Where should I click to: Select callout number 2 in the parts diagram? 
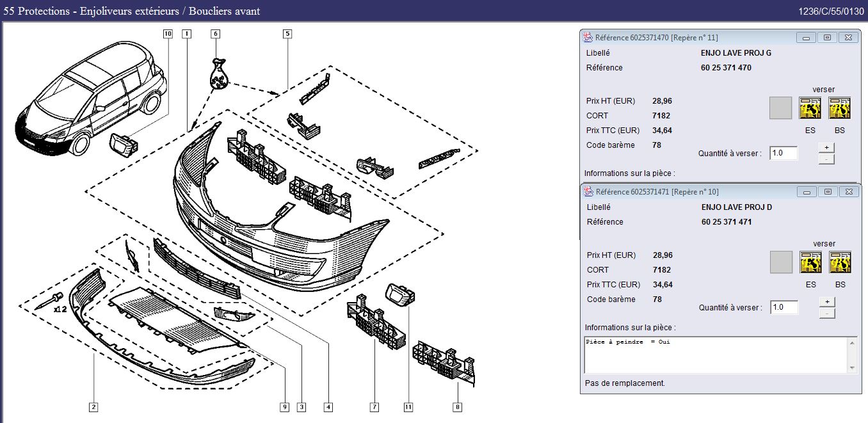coord(93,406)
